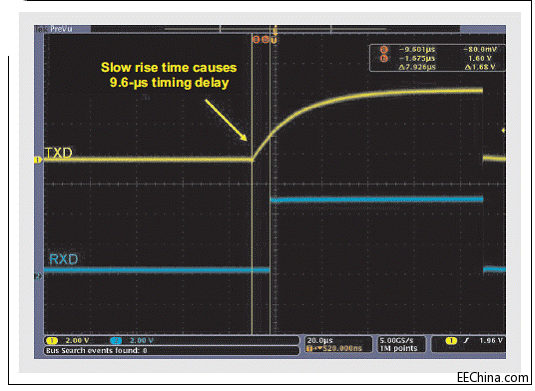Click the 520.000ns trigger delay readout
Viewport: 535px width, 391px height.
click(x=334, y=348)
